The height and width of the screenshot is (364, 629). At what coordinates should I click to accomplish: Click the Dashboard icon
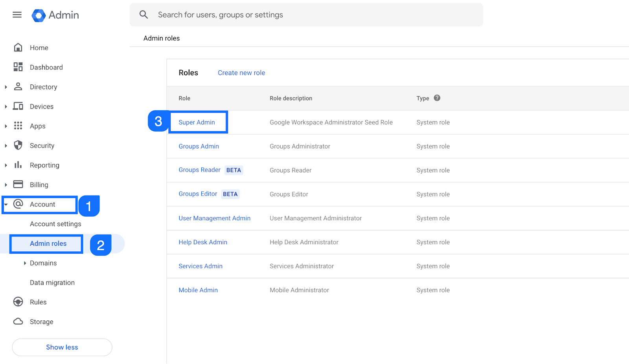[x=18, y=67]
